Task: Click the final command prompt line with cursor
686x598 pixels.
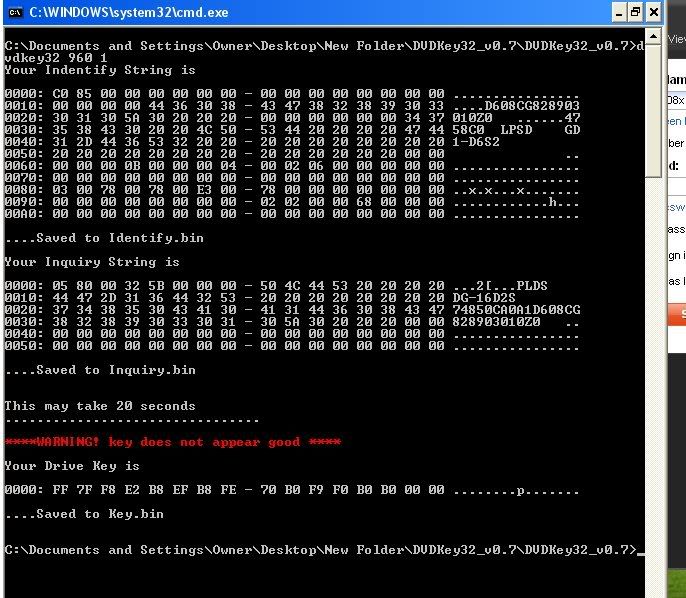Action: tap(320, 550)
